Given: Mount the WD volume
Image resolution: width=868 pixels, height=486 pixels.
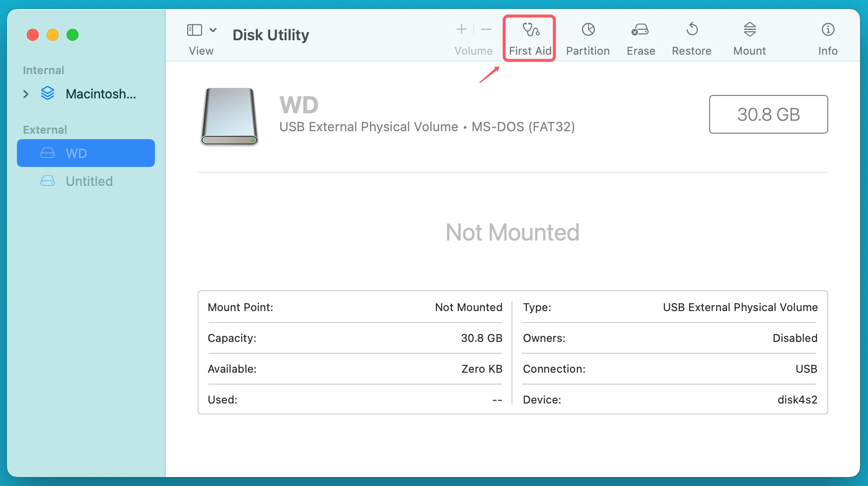Looking at the screenshot, I should (749, 37).
